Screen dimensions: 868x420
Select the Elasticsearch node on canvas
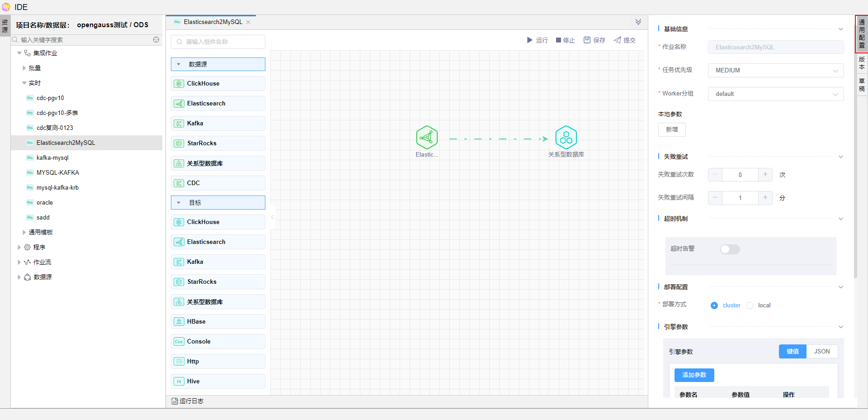tap(427, 138)
